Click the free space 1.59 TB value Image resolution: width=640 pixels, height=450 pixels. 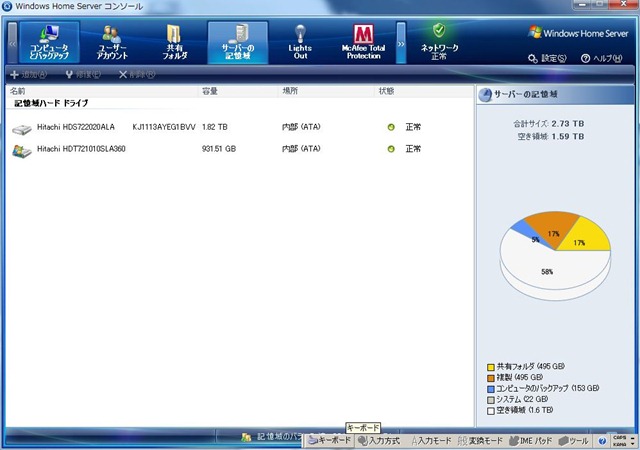point(568,136)
